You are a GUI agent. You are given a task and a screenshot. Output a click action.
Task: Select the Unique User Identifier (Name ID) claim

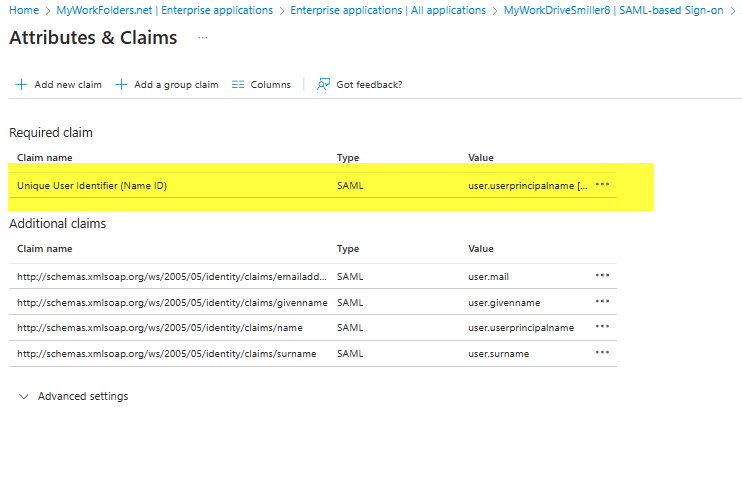point(92,185)
